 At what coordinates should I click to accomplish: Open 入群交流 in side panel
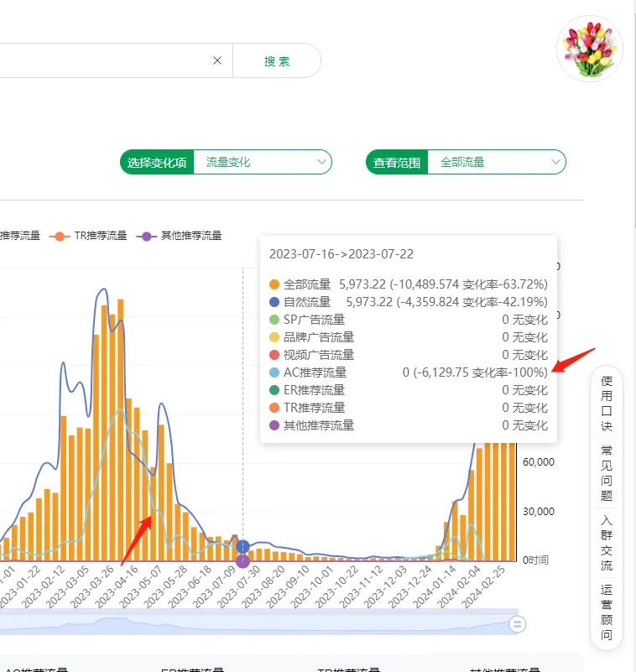point(607,543)
